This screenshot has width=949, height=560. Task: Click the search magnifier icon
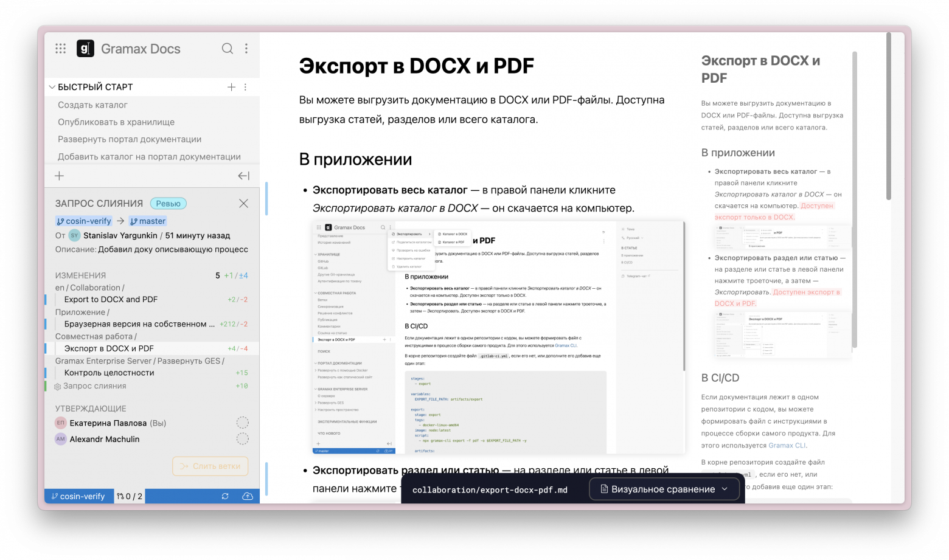pos(227,49)
